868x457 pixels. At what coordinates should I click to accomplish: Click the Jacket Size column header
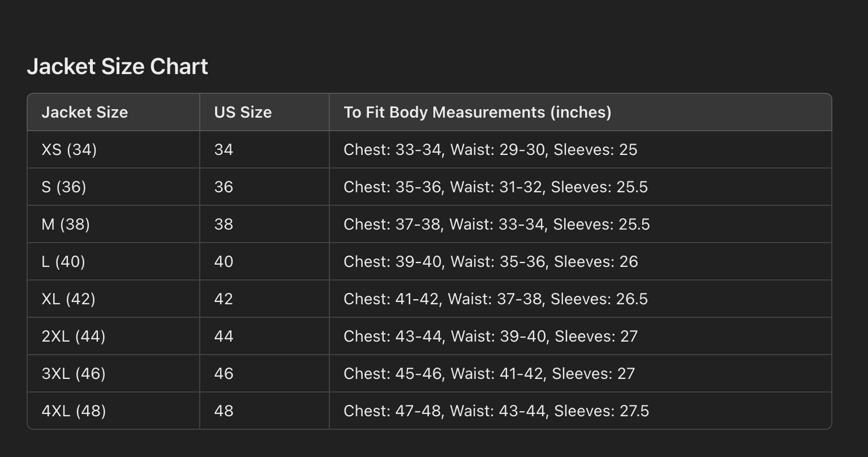[85, 112]
